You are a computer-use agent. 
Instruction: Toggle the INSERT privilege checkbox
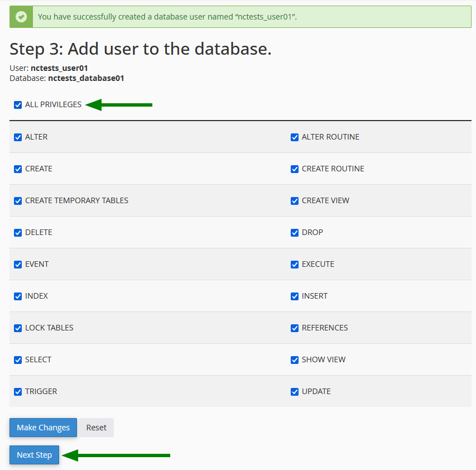[x=295, y=296]
